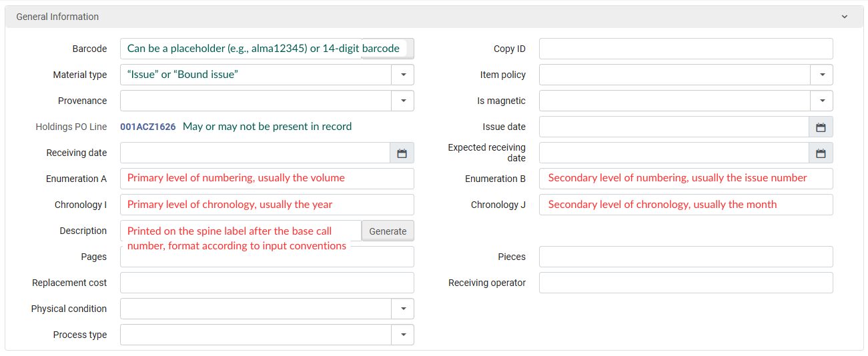Expand the Material type dropdown
Image resolution: width=868 pixels, height=356 pixels.
tap(403, 75)
